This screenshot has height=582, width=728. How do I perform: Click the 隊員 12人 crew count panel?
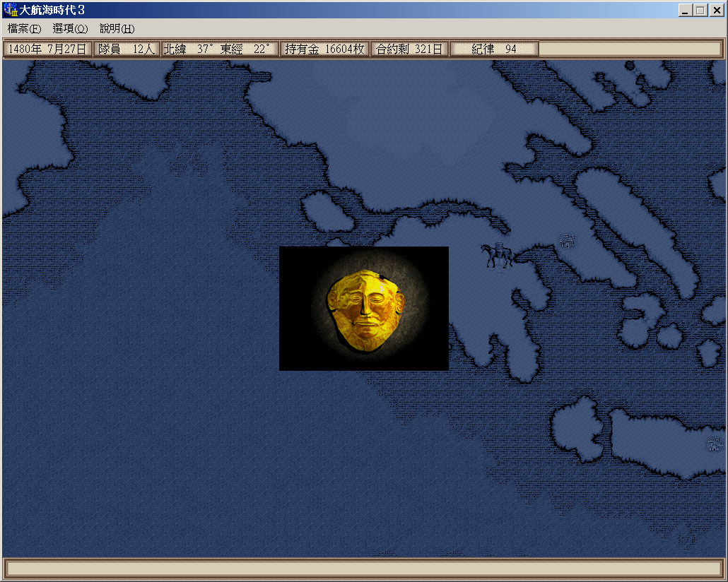pyautogui.click(x=127, y=49)
